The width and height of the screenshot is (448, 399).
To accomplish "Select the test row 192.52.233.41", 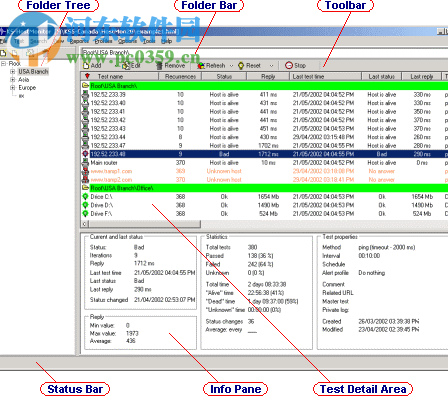I will [264, 111].
